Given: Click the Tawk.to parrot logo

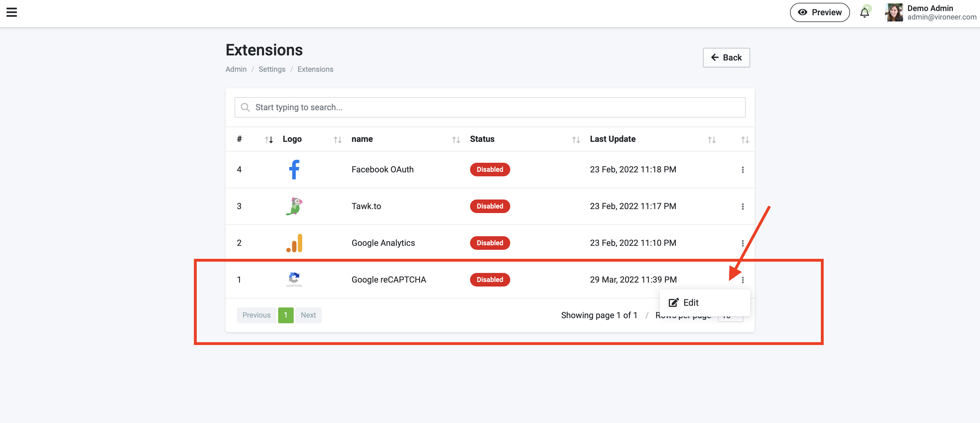Looking at the screenshot, I should click(294, 206).
